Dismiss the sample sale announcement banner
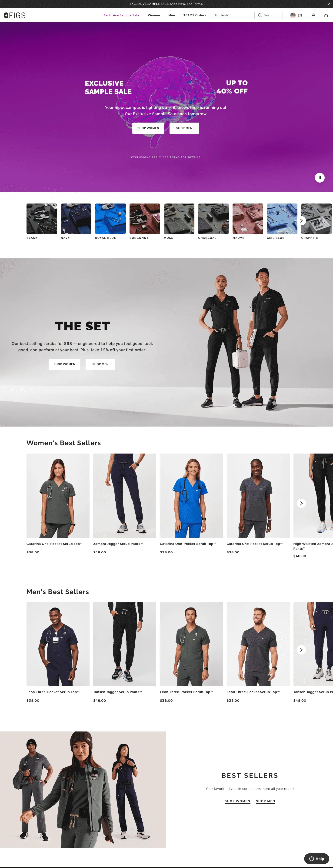 (329, 4)
